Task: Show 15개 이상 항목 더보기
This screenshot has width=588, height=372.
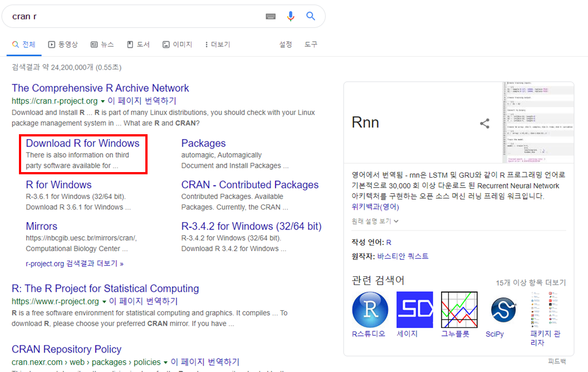Action: (531, 282)
